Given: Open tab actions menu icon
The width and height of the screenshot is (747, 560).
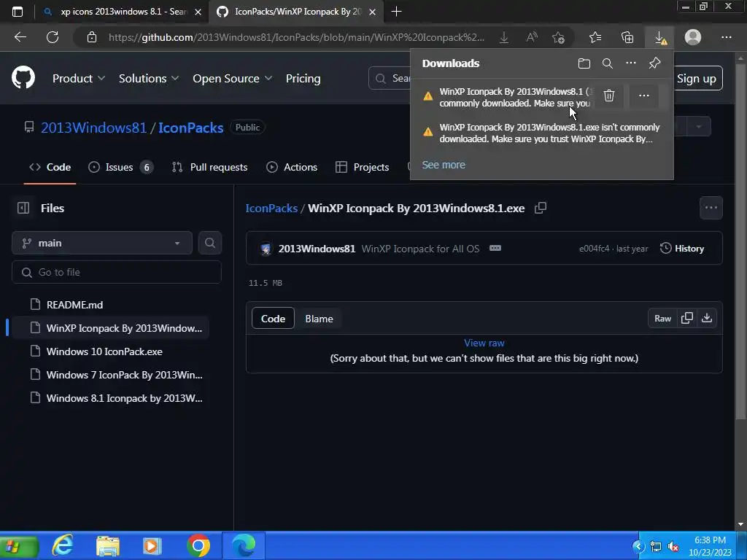Looking at the screenshot, I should pyautogui.click(x=18, y=12).
